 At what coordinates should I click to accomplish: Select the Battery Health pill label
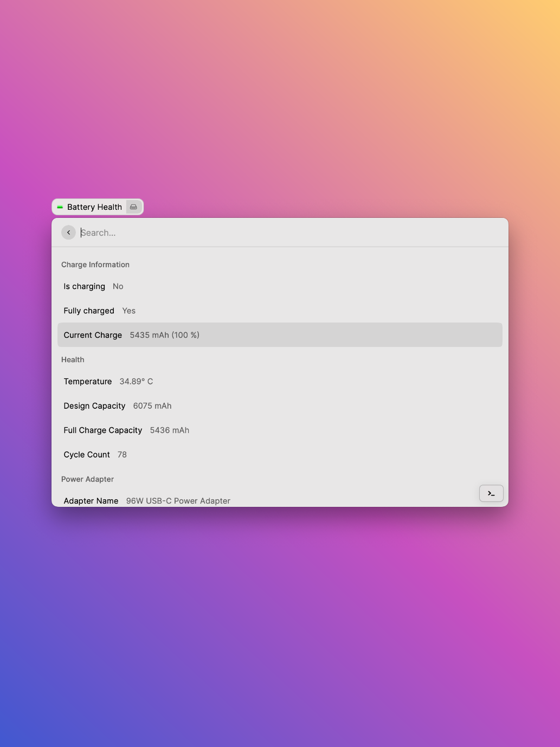[94, 207]
